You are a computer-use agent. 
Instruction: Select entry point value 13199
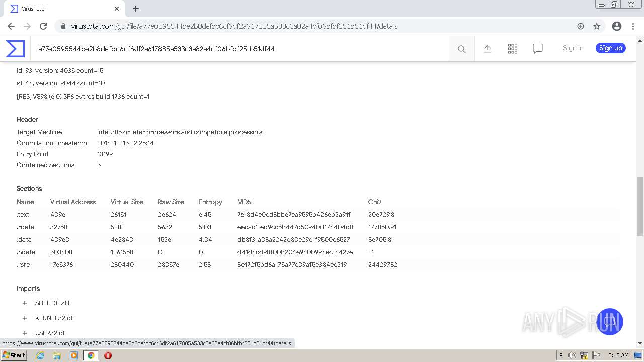105,154
